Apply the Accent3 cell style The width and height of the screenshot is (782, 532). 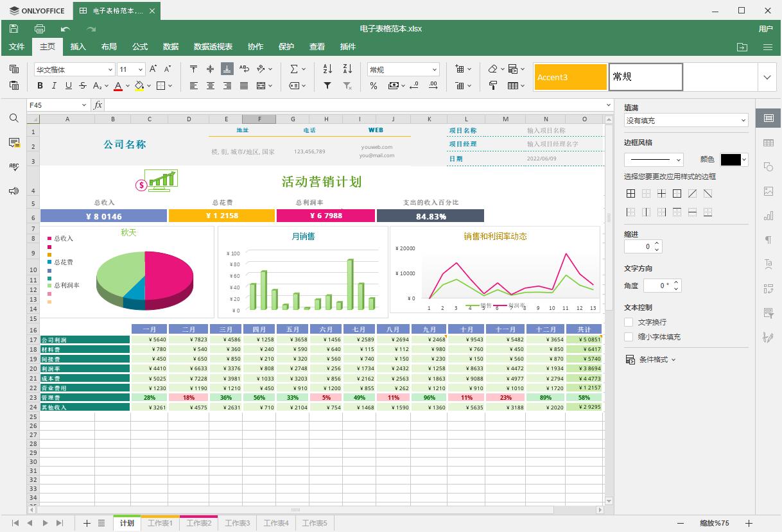(x=570, y=77)
